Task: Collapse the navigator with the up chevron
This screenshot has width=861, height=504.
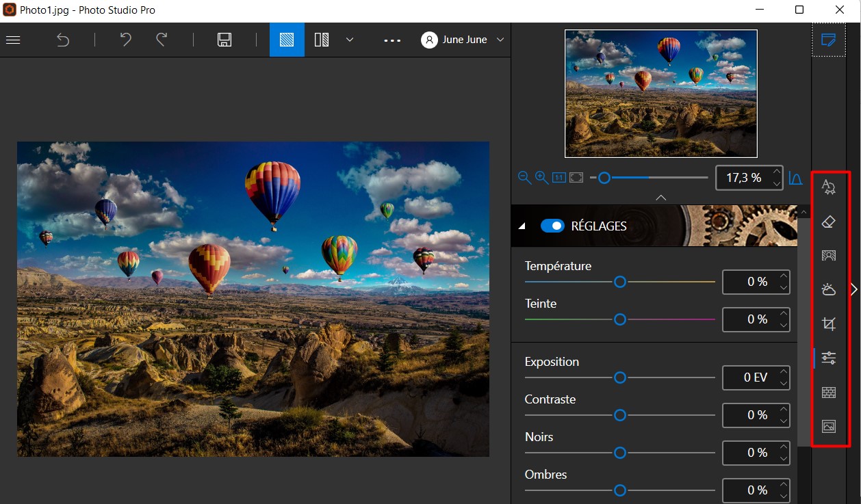Action: [660, 198]
